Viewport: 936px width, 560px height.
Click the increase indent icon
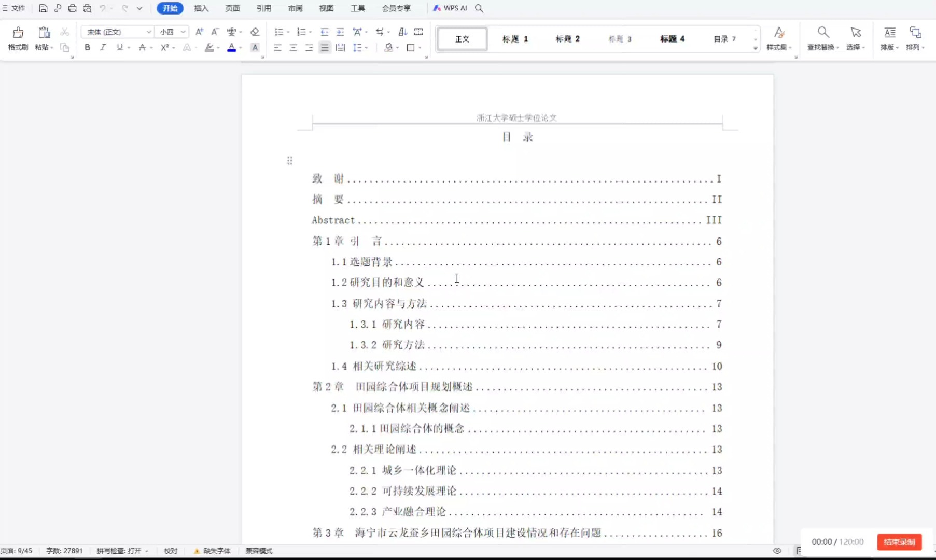click(340, 32)
